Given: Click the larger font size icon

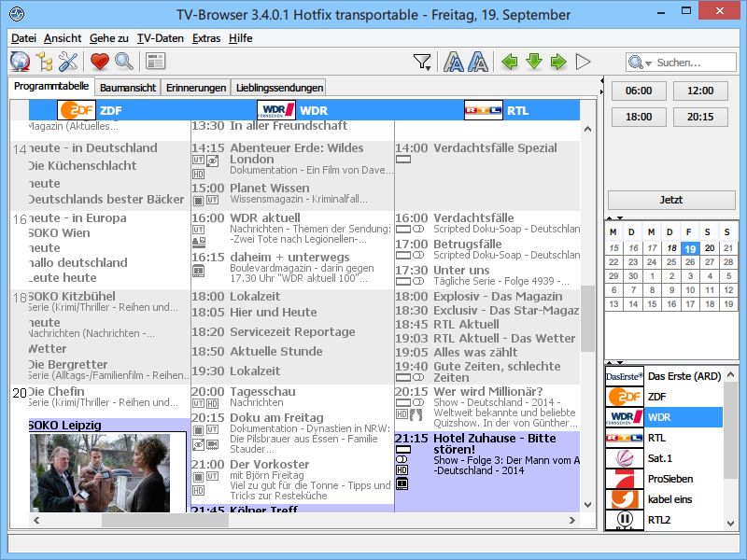Looking at the screenshot, I should pyautogui.click(x=478, y=63).
